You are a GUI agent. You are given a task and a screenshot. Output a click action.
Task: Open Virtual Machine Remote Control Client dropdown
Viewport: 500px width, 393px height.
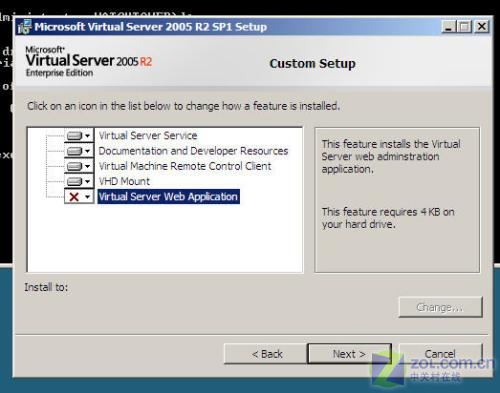[79, 166]
